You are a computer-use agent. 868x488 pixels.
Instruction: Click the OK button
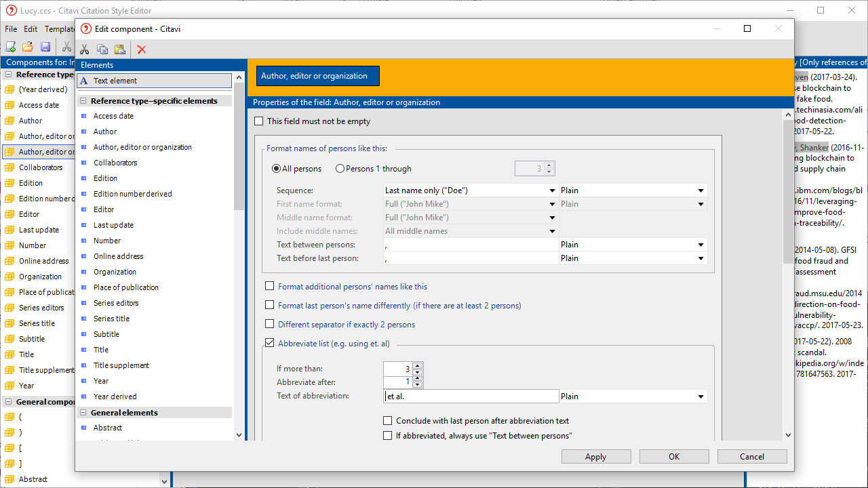coord(674,457)
